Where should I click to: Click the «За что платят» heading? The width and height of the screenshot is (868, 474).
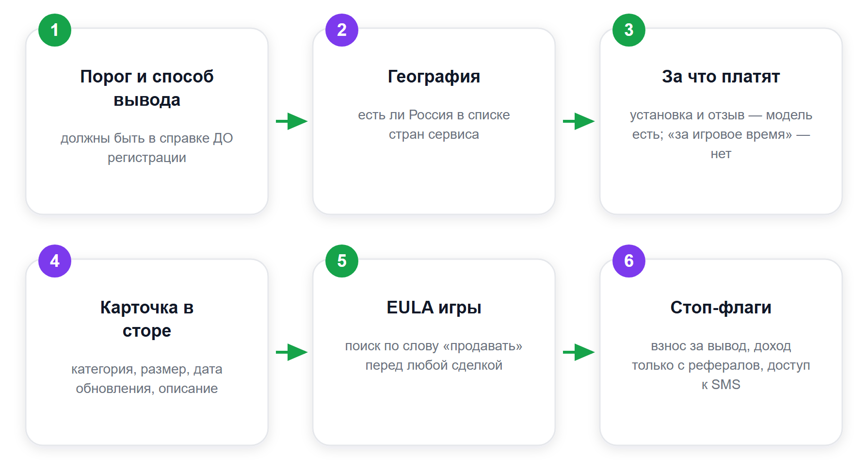721,77
